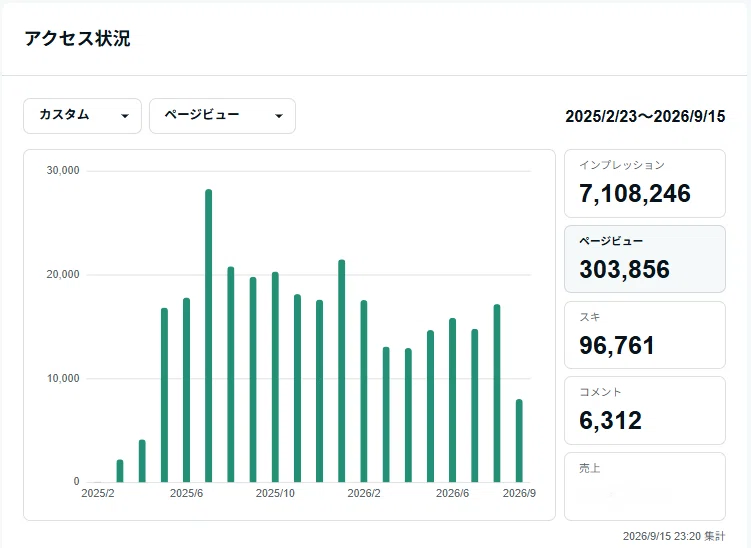
Task: Click the bar above 2026/6 label
Action: (452, 400)
